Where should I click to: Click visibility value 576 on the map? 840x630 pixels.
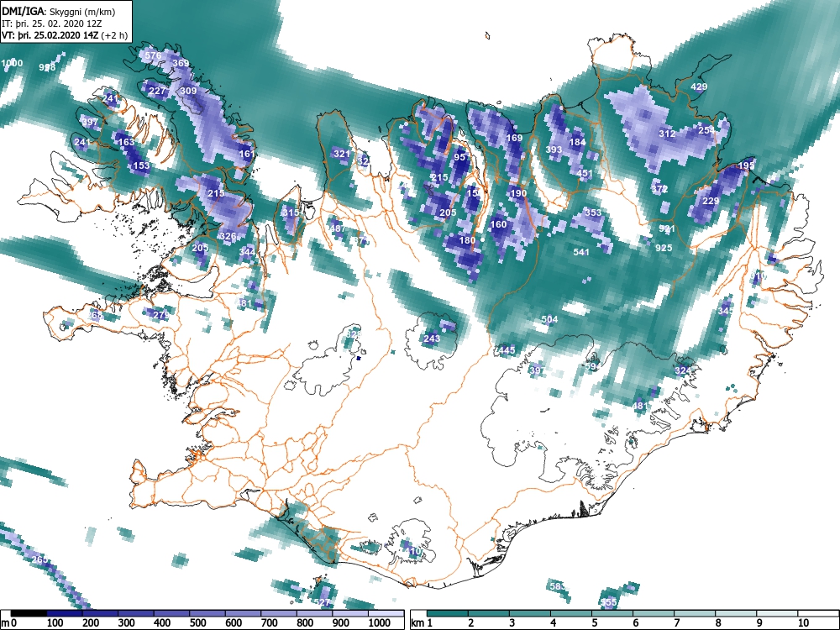click(153, 55)
